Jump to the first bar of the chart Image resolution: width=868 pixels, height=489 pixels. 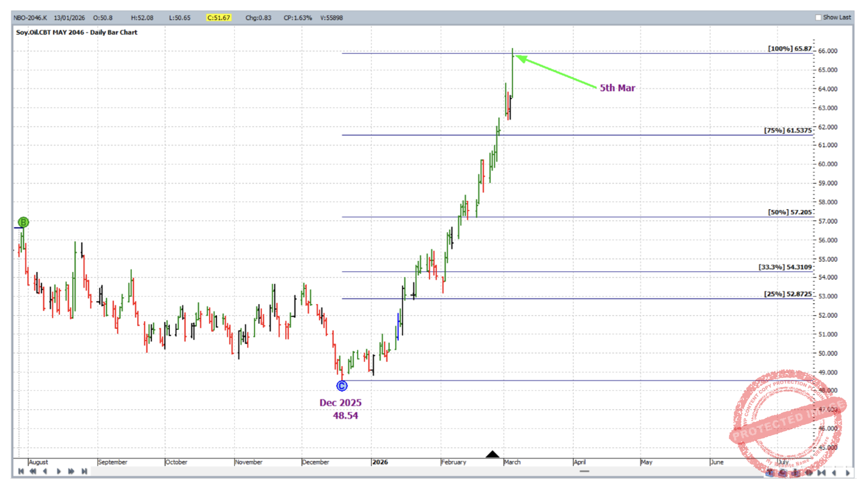21,472
